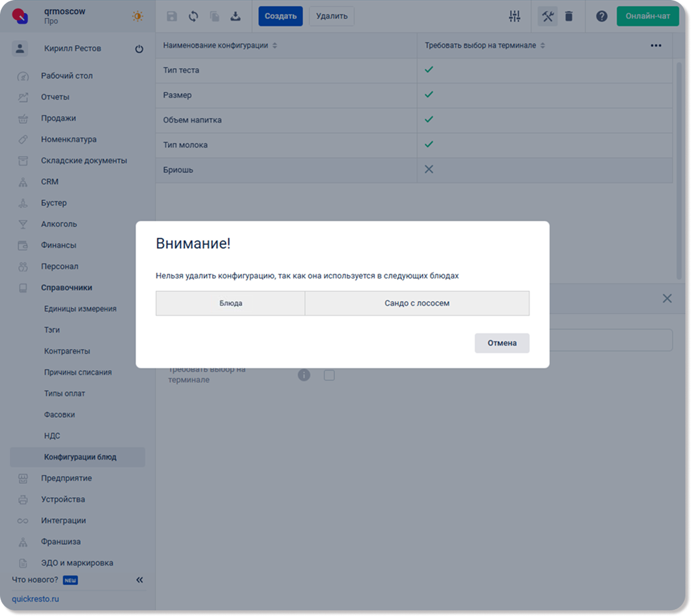The width and height of the screenshot is (691, 616).
Task: Click the tools hammer-wrench icon
Action: [x=547, y=16]
